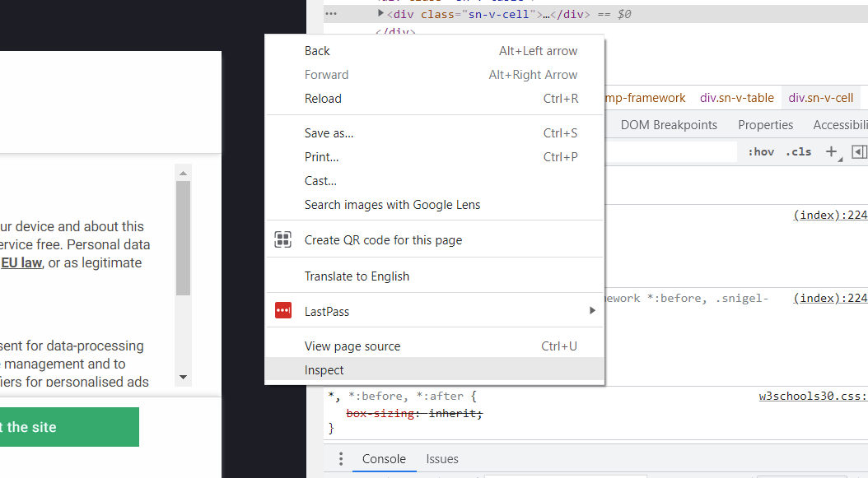This screenshot has height=478, width=868.
Task: Toggle the :hov element state panel
Action: [760, 151]
